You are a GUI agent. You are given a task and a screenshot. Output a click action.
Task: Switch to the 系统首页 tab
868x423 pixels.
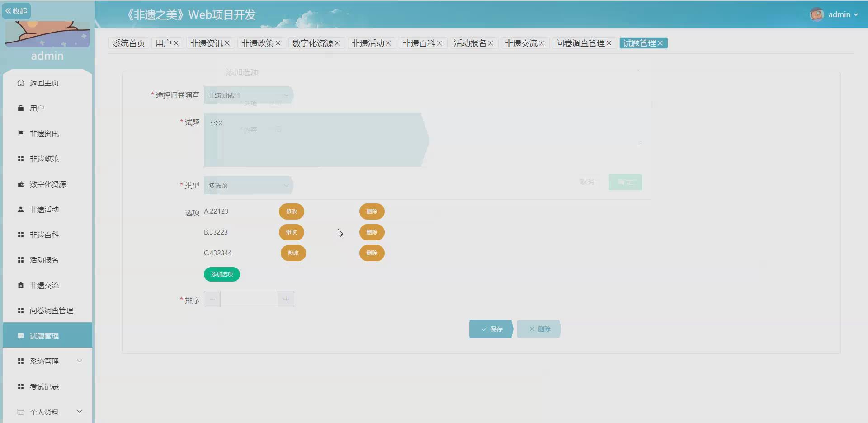click(x=128, y=42)
